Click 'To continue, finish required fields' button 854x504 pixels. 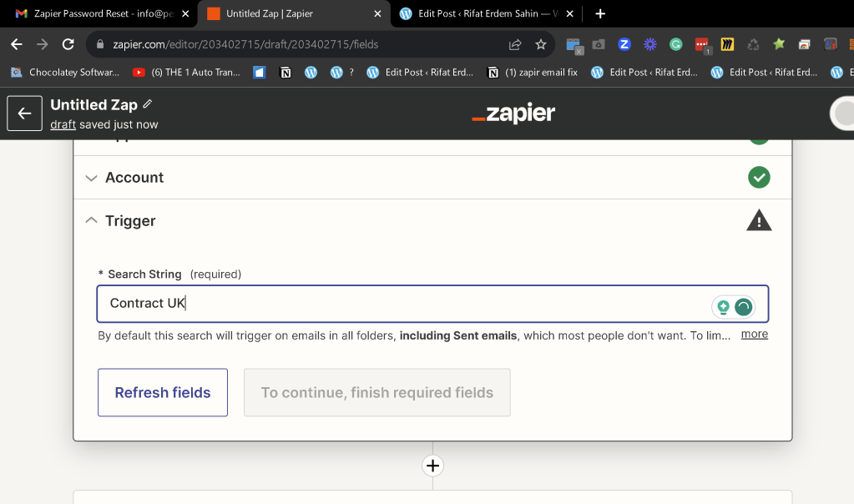(376, 392)
